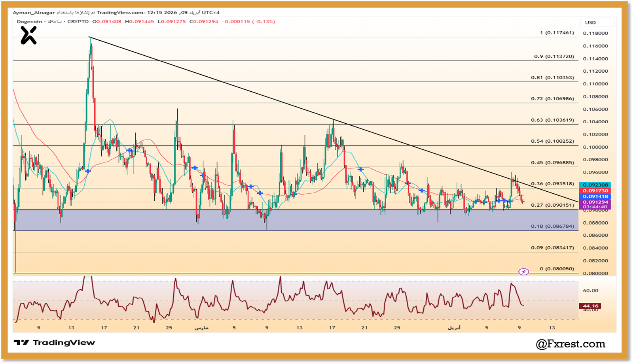Image resolution: width=633 pixels, height=364 pixels.
Task: Click the blue plus marker below the 0.45 Fibonacci line near March 21
Action: pyautogui.click(x=360, y=169)
